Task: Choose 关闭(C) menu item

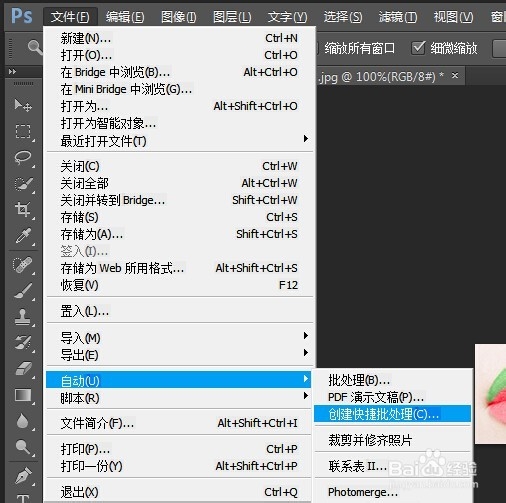Action: coord(179,166)
